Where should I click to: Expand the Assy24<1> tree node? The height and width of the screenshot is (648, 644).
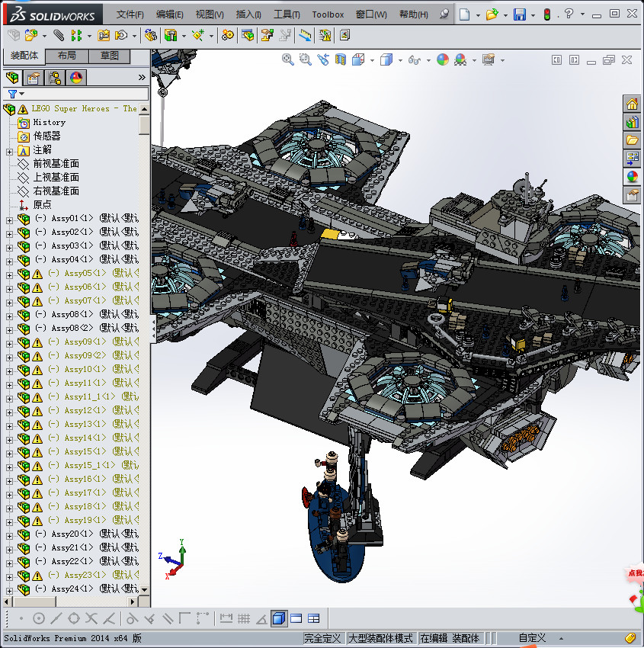click(9, 591)
